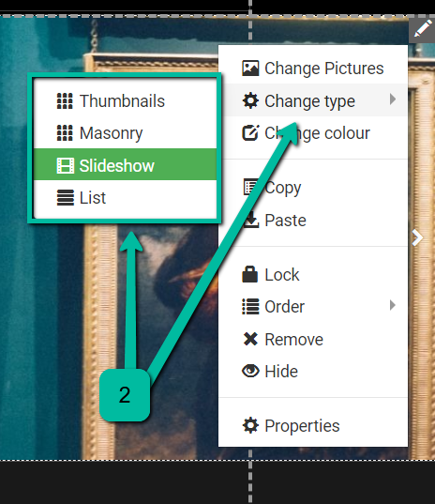Advance slideshow with right chevron
Image resolution: width=435 pixels, height=504 pixels.
point(417,237)
